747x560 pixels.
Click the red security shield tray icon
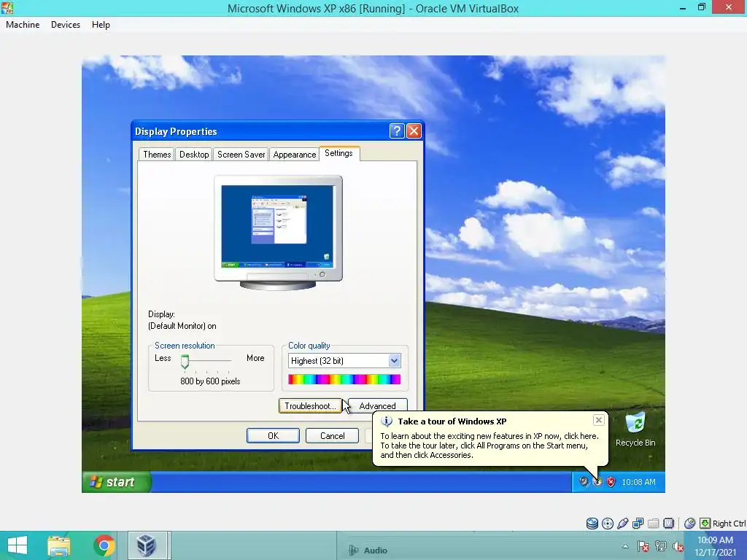point(611,482)
